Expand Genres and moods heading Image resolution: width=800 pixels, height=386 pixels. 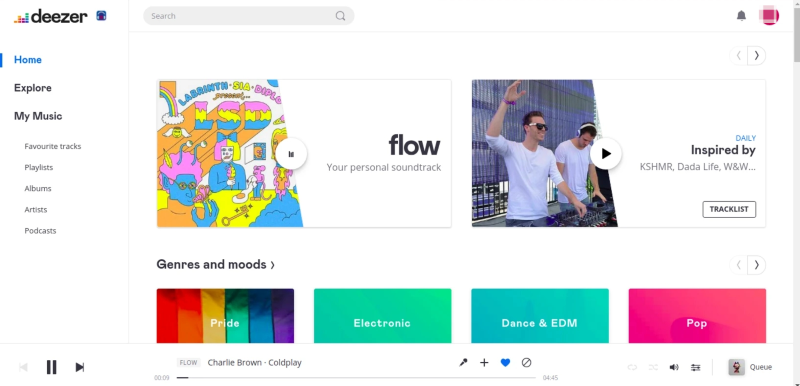(x=215, y=265)
